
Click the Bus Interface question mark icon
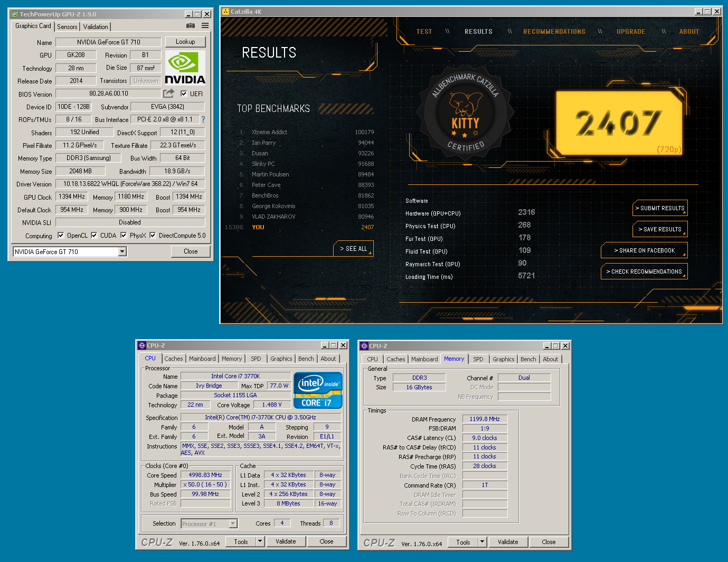pyautogui.click(x=203, y=119)
